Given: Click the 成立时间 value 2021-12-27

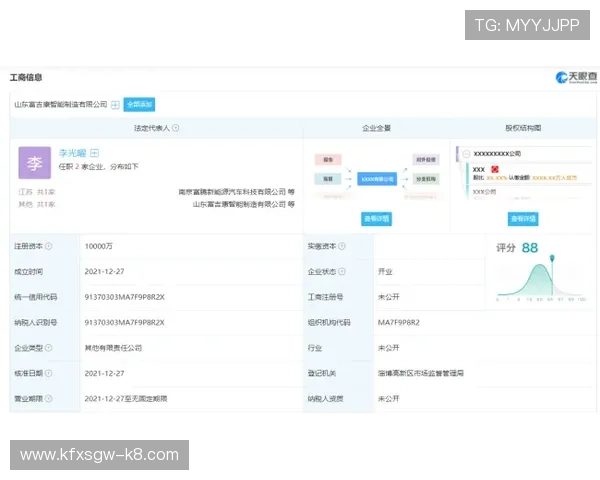Looking at the screenshot, I should coord(104,271).
